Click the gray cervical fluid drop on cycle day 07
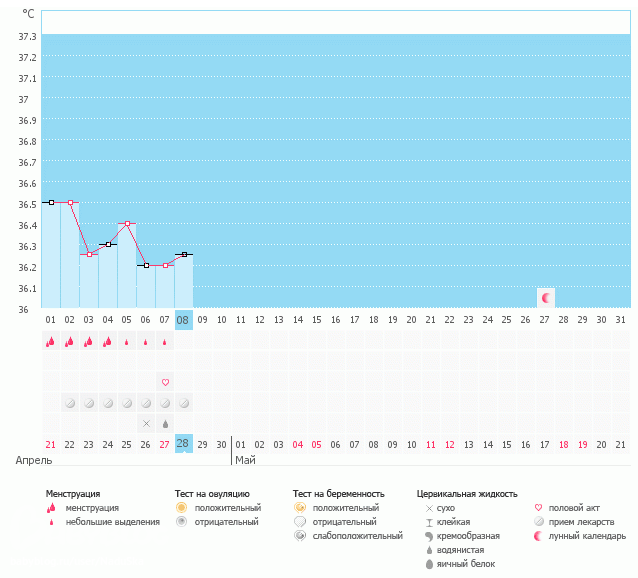Screen dimensions: 638x578 tap(165, 423)
